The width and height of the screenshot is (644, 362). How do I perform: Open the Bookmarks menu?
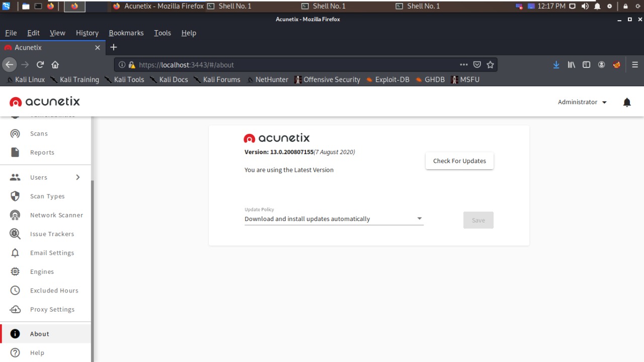[x=126, y=33]
